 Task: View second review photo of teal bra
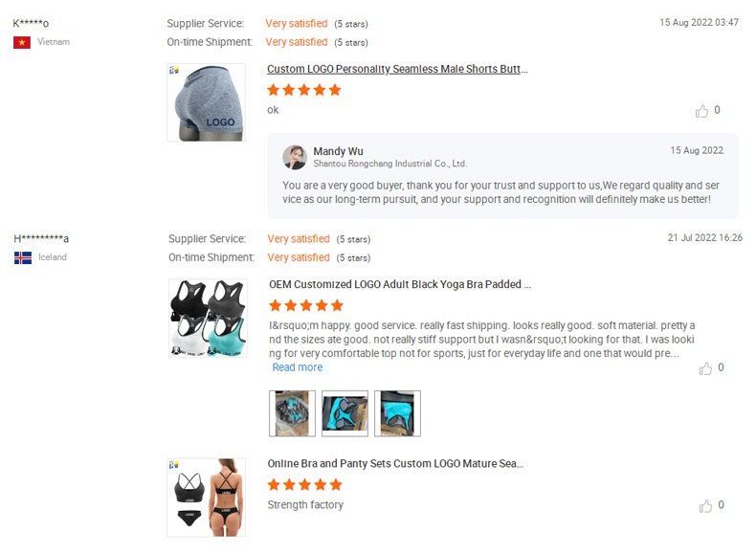(345, 413)
